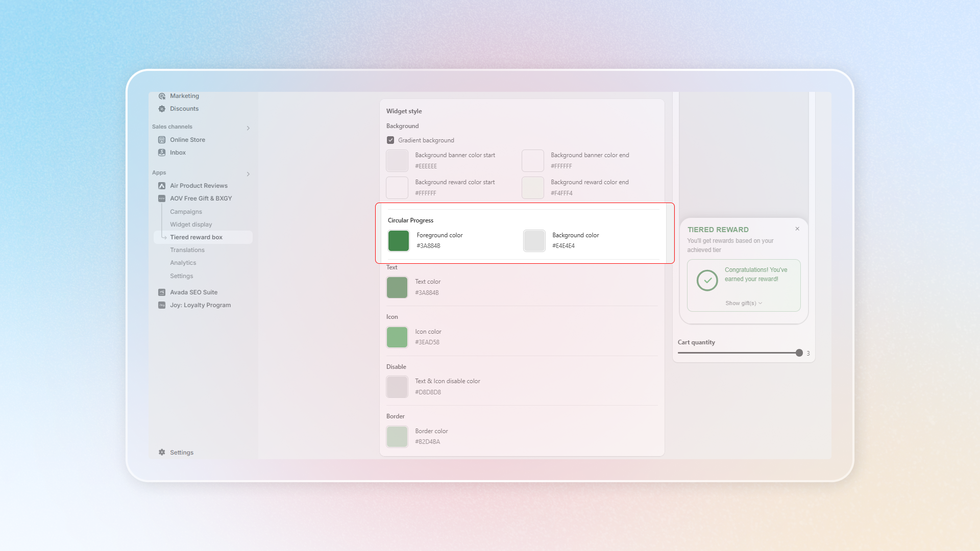Go to the Widget display page
The image size is (980, 551).
tap(191, 224)
